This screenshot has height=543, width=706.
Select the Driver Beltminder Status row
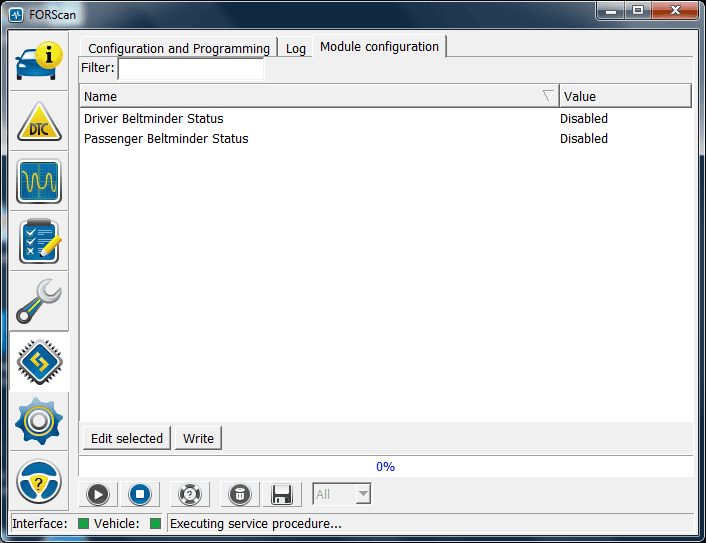385,118
